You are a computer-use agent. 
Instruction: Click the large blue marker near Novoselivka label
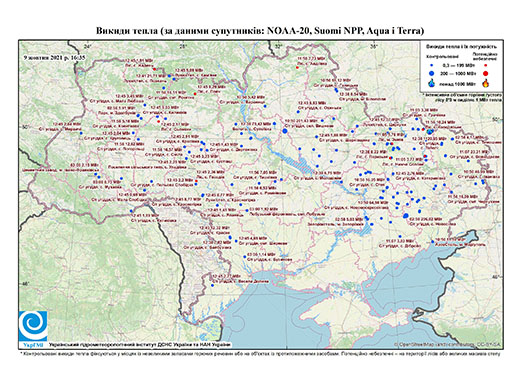click(406, 216)
